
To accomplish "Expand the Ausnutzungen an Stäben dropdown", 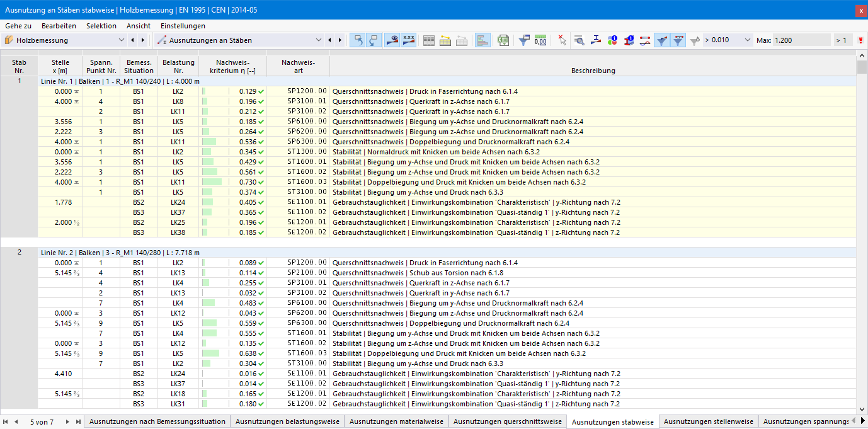I will pyautogui.click(x=240, y=40).
